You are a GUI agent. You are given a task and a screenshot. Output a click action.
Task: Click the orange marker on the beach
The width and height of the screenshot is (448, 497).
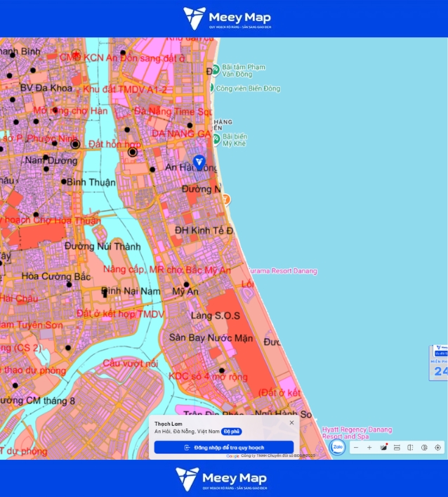click(225, 200)
